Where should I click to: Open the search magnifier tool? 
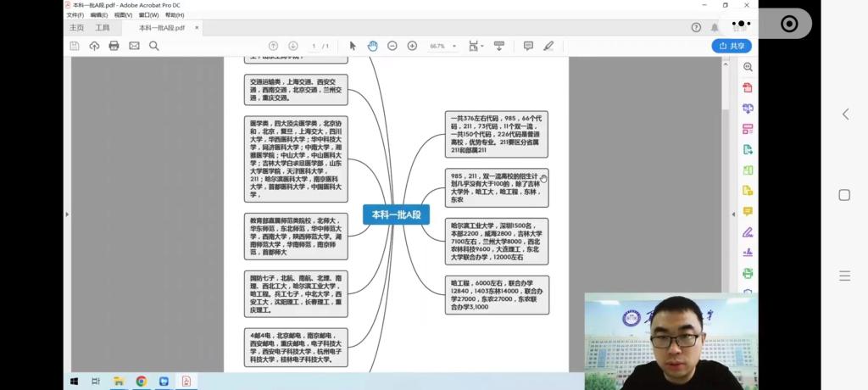pos(154,46)
